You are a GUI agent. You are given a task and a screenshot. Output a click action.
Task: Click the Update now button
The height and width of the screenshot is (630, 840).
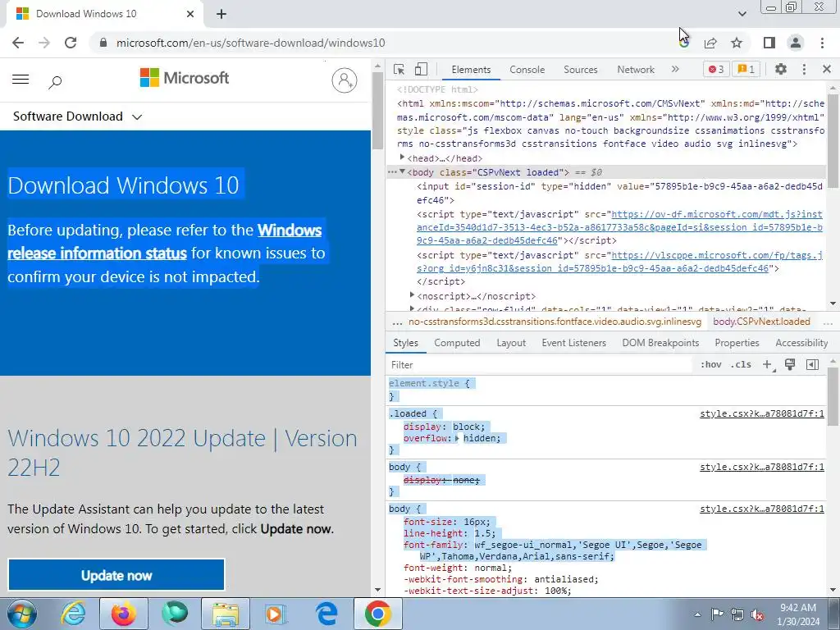pos(116,575)
